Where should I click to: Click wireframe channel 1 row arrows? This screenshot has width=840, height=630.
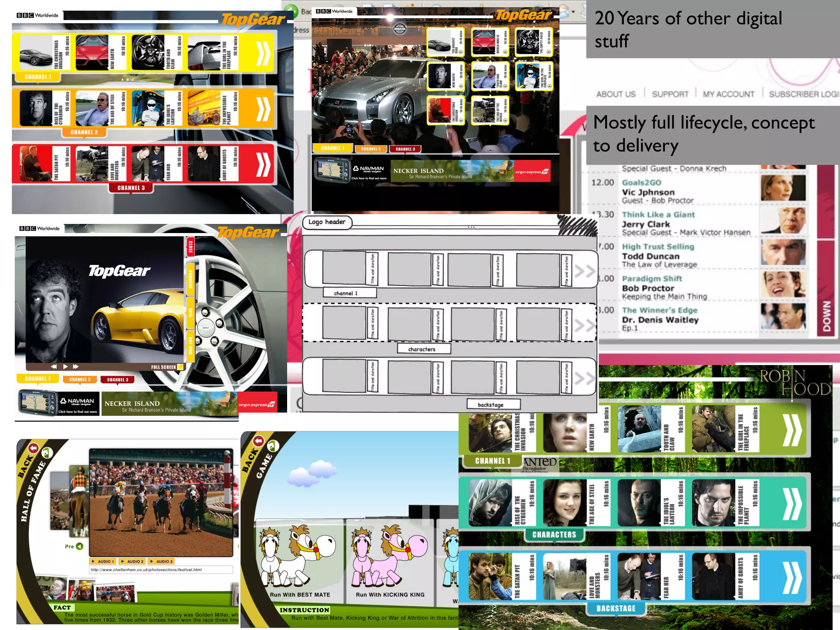click(x=584, y=271)
